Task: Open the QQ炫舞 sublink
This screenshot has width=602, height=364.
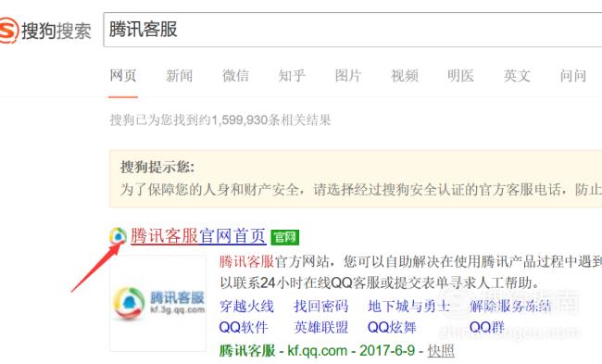Action: pos(392,328)
